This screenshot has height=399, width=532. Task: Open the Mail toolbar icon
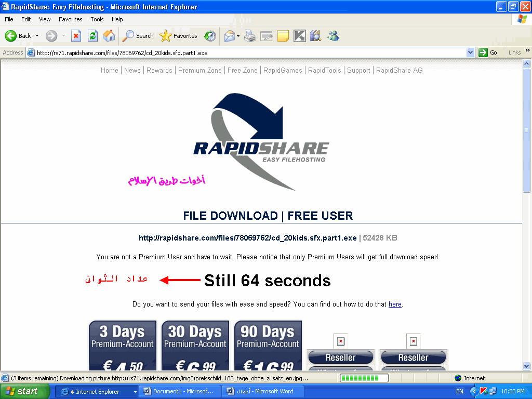tap(229, 36)
